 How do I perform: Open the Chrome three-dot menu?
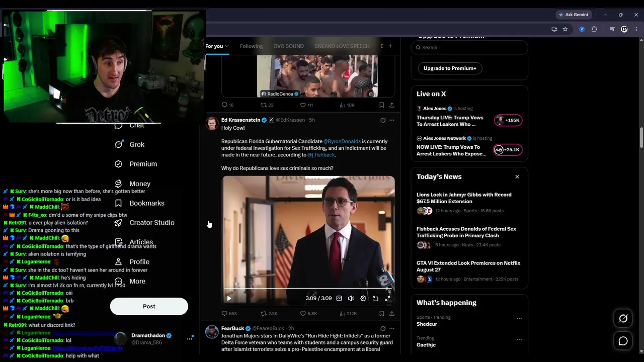point(636,29)
